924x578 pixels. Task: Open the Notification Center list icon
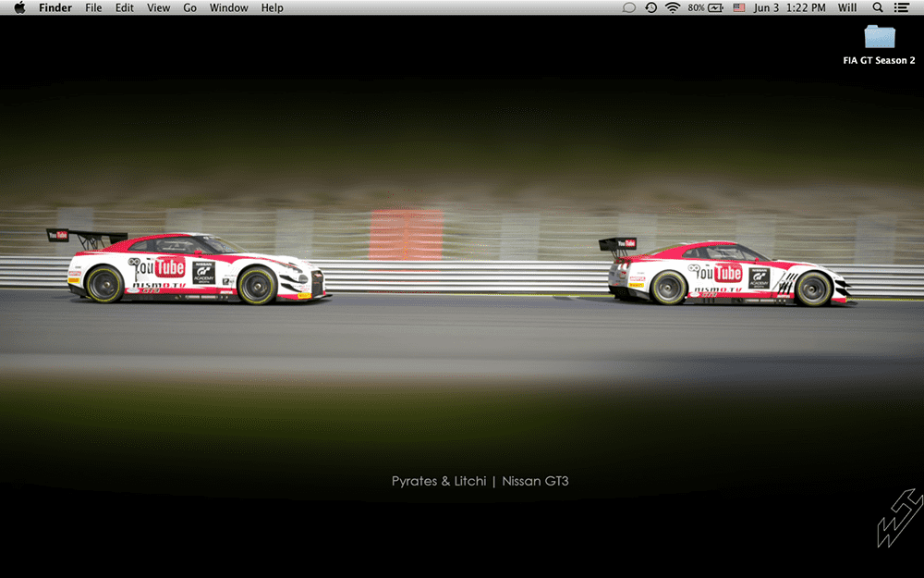[901, 7]
